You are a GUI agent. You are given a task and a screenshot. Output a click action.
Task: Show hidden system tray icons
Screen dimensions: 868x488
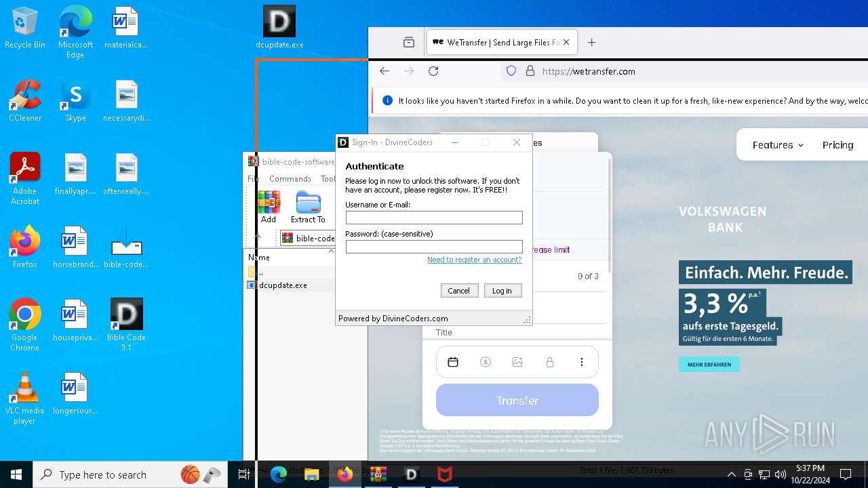pos(731,474)
